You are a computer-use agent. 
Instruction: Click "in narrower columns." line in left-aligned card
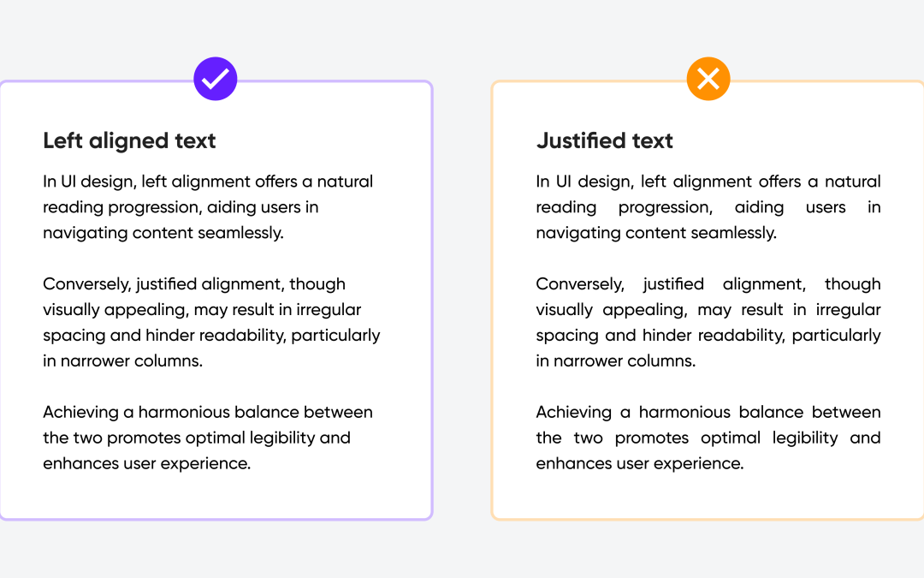(122, 361)
